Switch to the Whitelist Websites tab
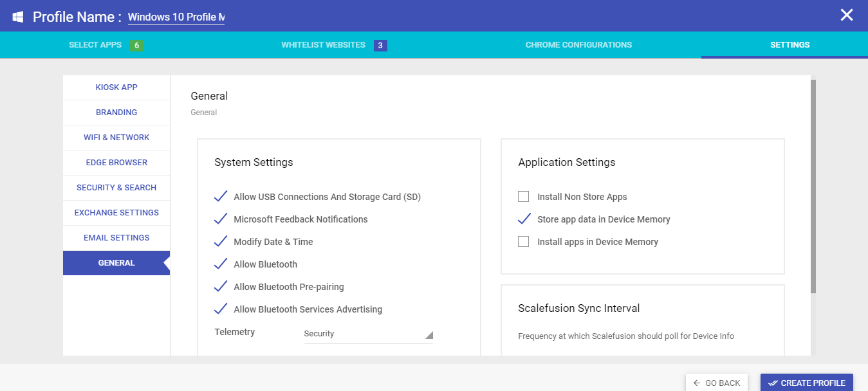 323,45
